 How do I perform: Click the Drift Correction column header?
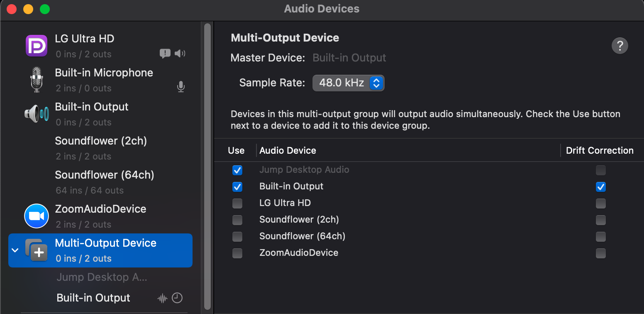(600, 150)
